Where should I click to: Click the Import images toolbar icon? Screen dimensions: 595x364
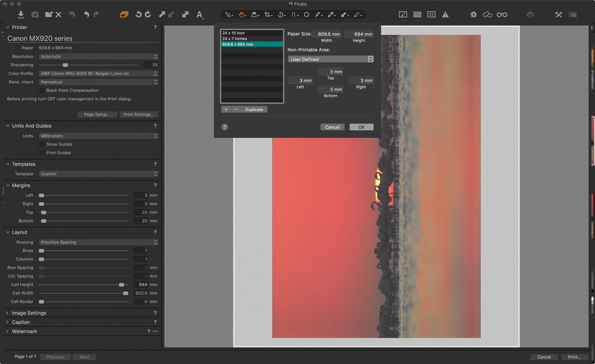coord(21,14)
